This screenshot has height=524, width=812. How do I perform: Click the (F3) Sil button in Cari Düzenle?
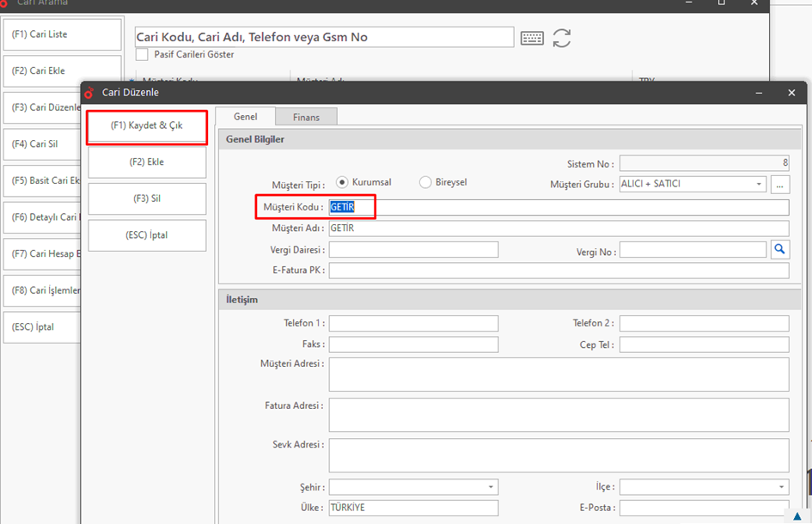pos(147,198)
